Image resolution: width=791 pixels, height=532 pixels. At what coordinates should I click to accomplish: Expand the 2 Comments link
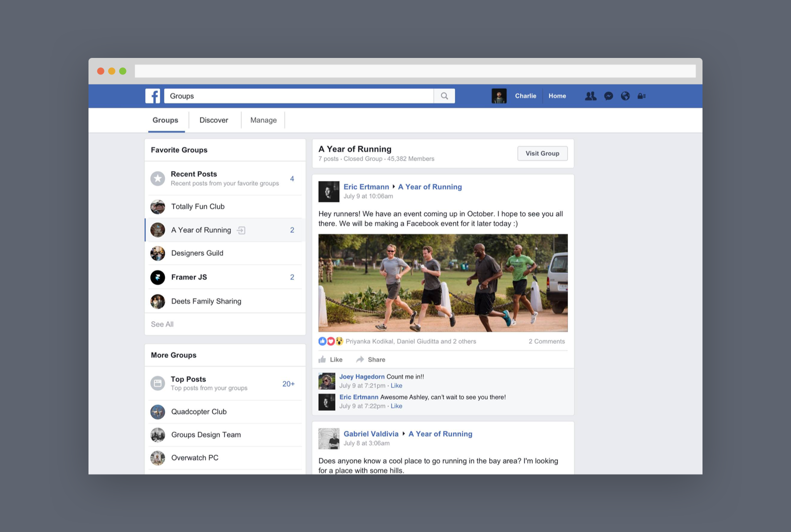(546, 341)
